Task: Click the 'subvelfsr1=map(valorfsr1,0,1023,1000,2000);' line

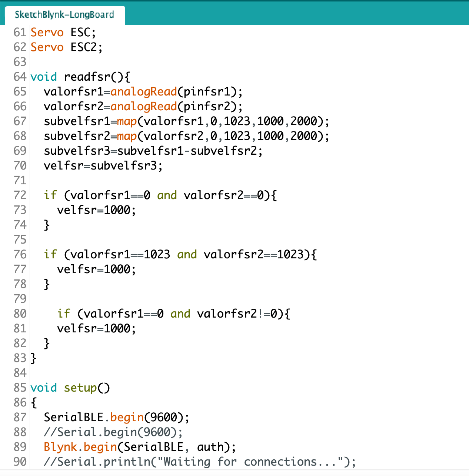Action: (186, 121)
